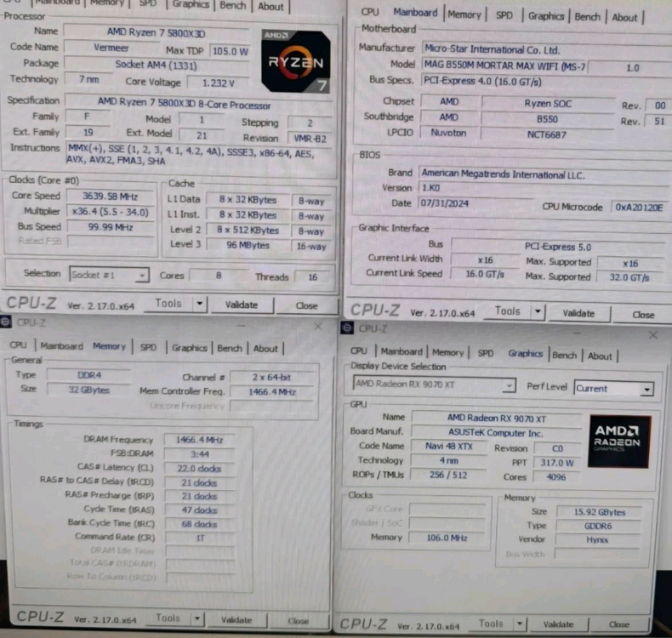Open Bench tab in Memory window
672x638 pixels.
click(x=230, y=348)
